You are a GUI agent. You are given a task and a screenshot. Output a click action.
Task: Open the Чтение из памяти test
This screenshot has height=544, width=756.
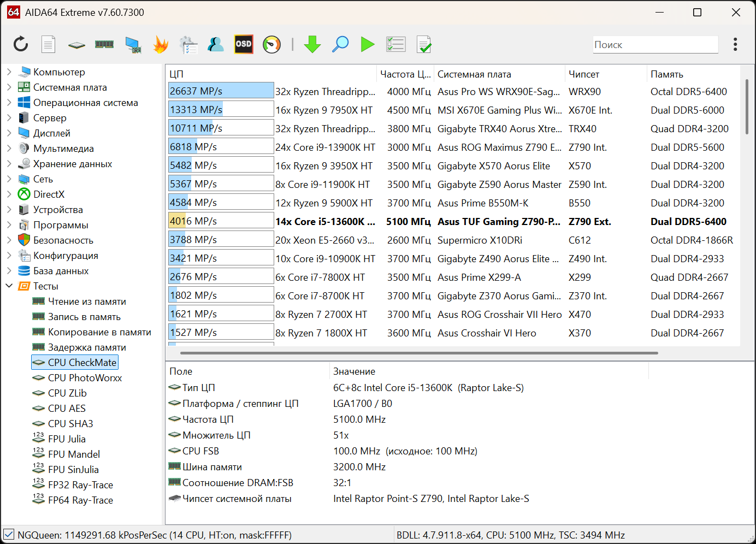pos(87,301)
